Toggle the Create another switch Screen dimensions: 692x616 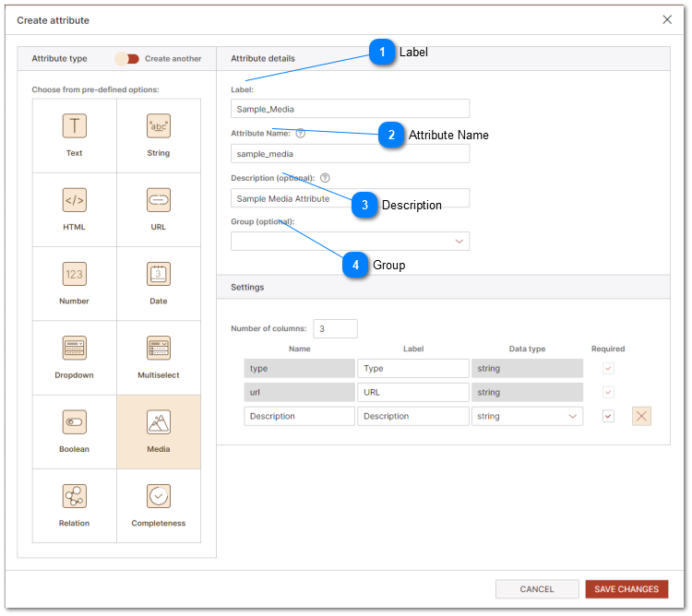coord(127,59)
